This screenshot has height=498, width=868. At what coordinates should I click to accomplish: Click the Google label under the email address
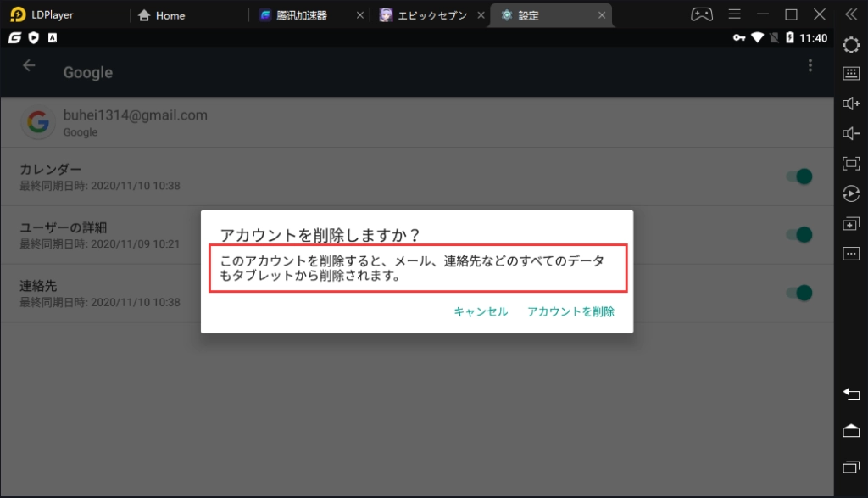point(81,132)
